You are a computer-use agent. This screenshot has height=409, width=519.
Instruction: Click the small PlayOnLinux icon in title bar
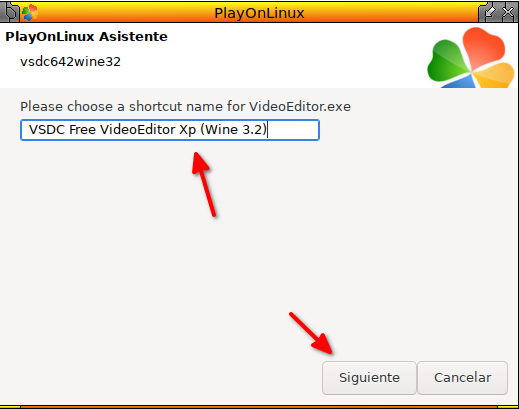(30, 12)
